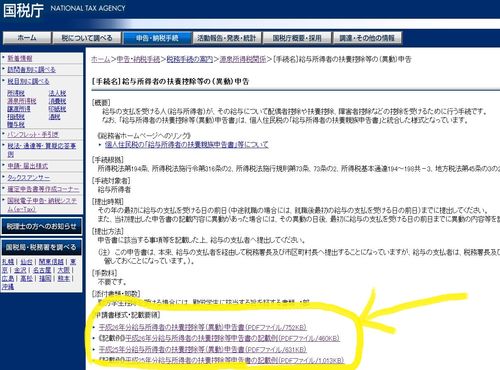Screen dimensions: 500x370
Task: Select the 仙台 regional bureau link
Action: tap(26, 262)
